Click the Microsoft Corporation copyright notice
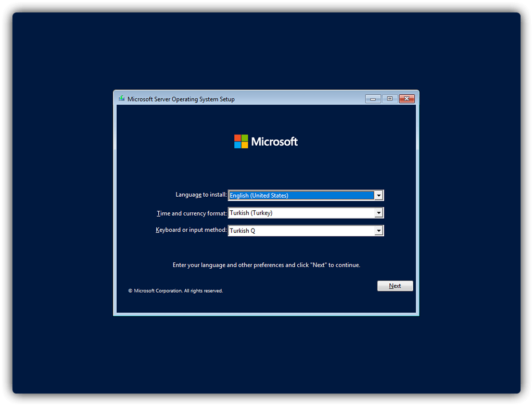The height and width of the screenshot is (406, 532). click(x=175, y=290)
